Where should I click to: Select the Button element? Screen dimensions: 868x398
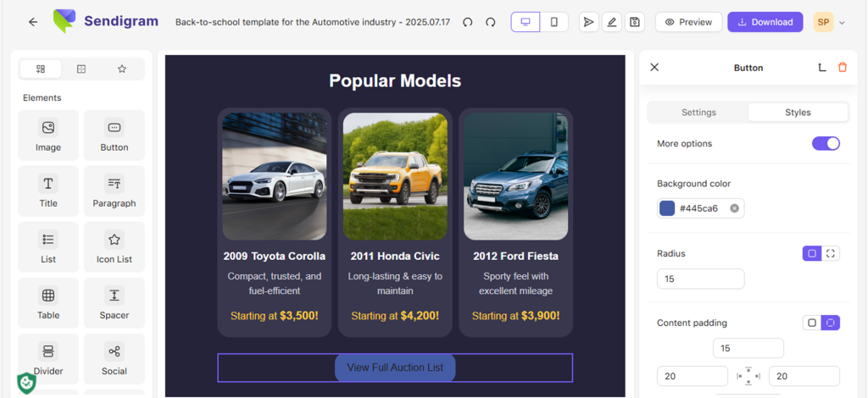tap(114, 135)
